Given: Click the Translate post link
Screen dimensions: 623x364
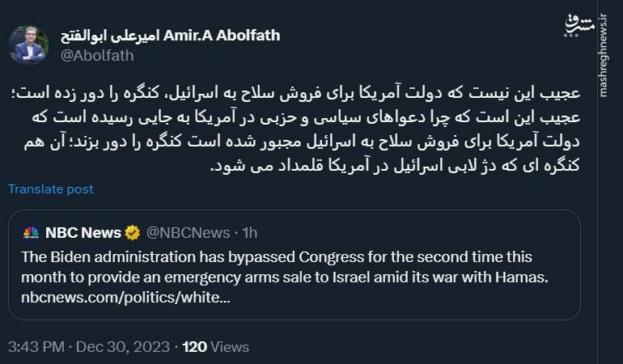Looking at the screenshot, I should (51, 189).
